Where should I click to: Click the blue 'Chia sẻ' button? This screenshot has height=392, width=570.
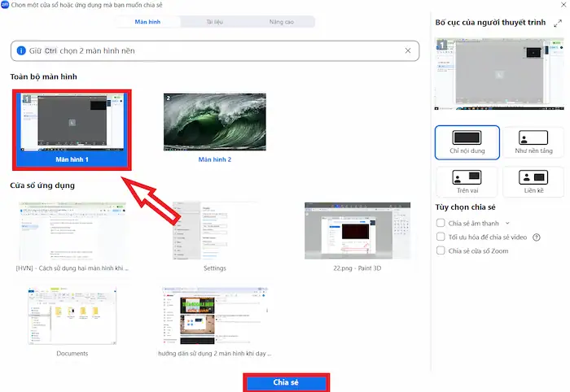[286, 382]
